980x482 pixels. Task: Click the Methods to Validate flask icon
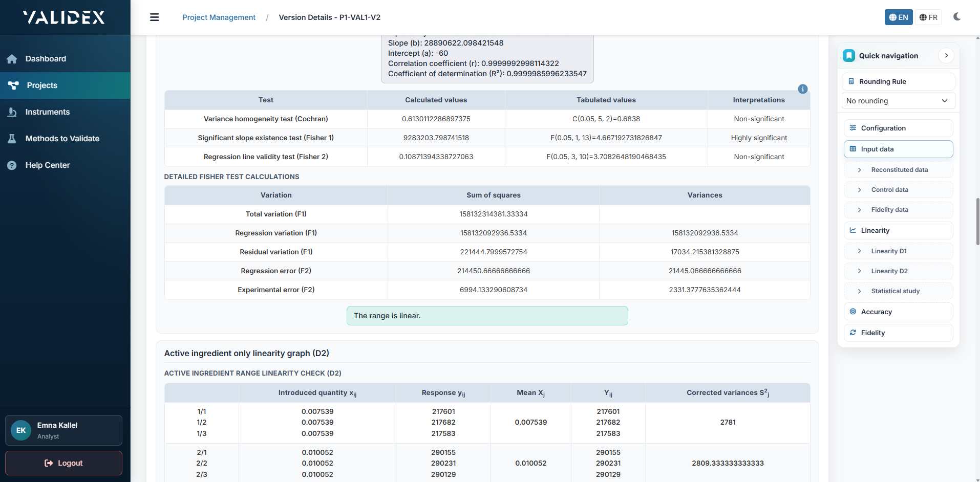pos(12,139)
